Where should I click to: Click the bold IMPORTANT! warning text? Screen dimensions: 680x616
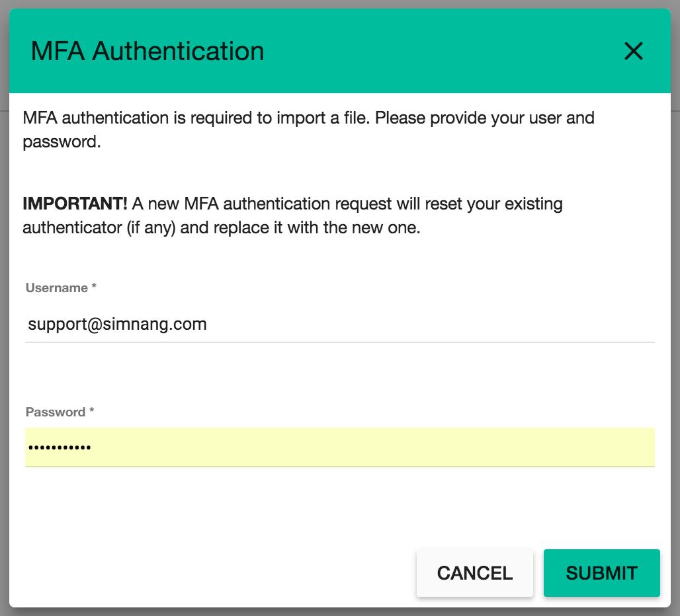pyautogui.click(x=75, y=204)
